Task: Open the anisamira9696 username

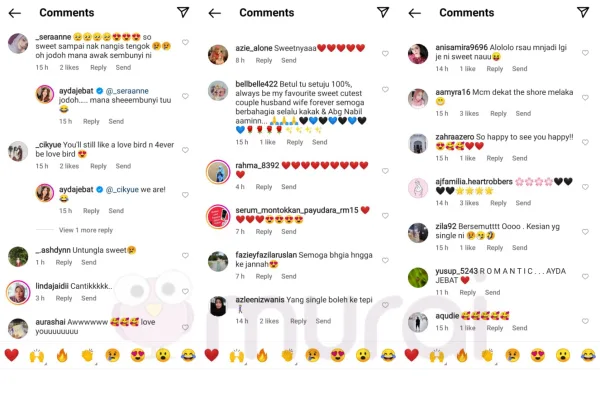Action: 461,47
